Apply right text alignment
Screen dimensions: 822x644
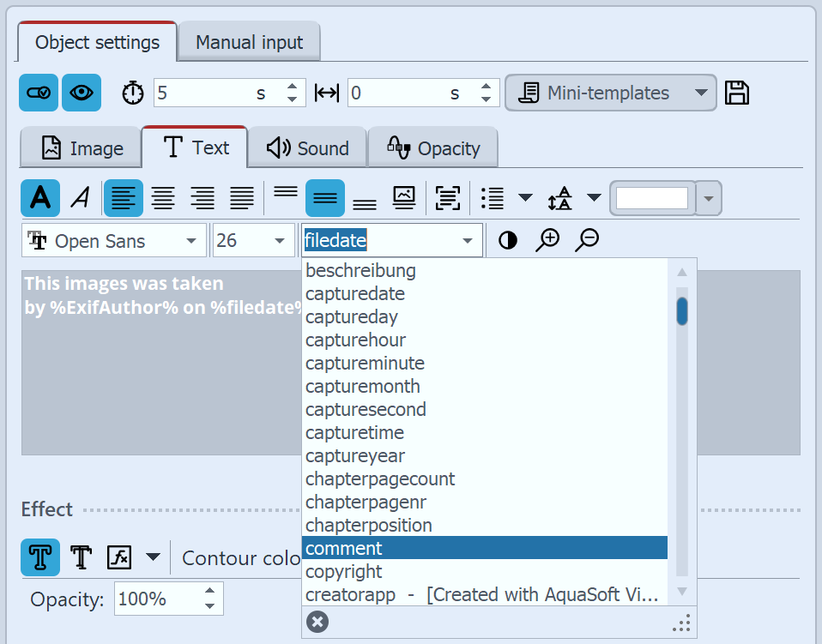coord(202,197)
